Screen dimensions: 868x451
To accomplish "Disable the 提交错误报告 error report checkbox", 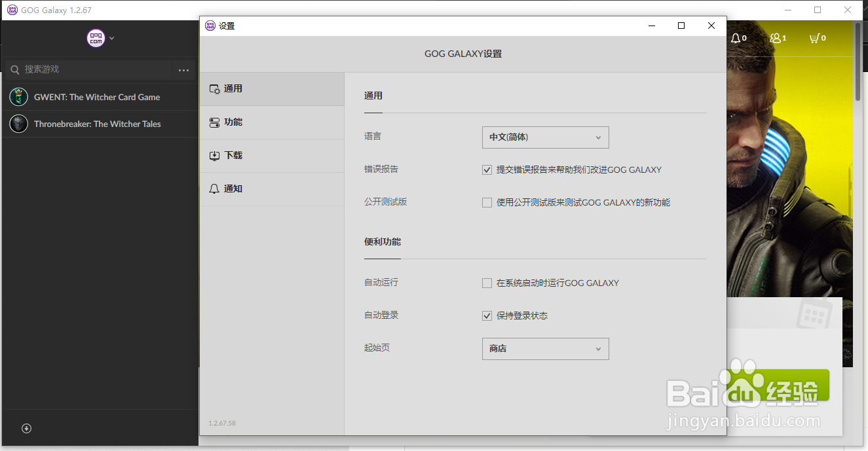I will click(x=487, y=170).
